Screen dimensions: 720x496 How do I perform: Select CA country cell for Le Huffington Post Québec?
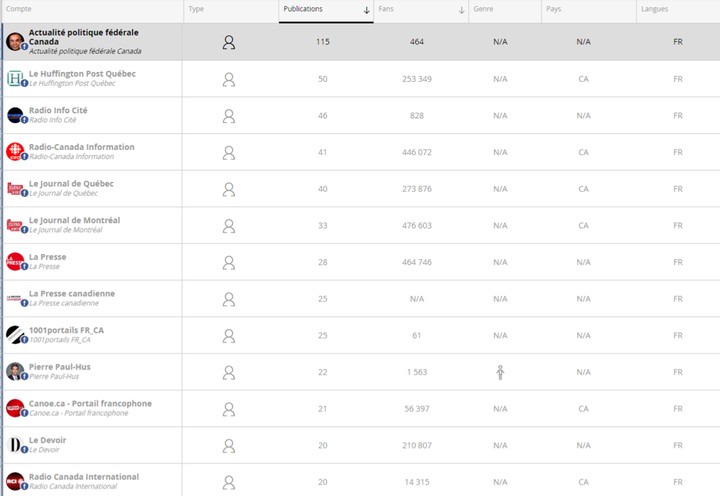[584, 79]
